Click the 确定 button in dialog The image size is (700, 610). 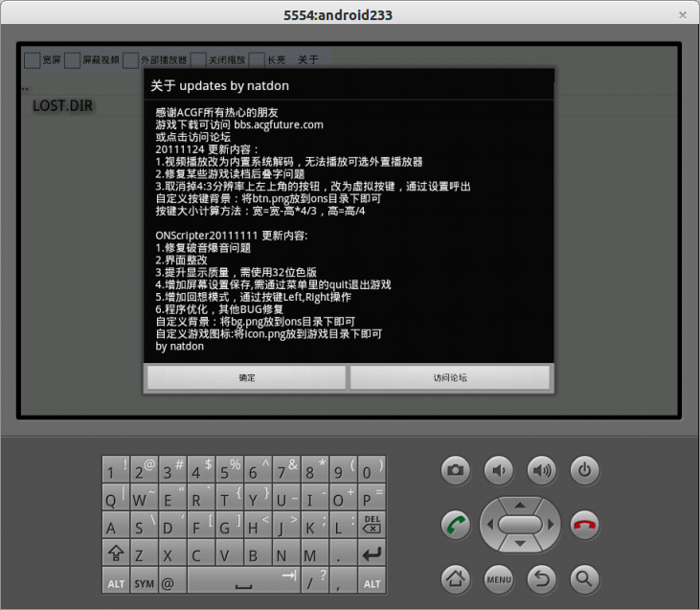coord(246,378)
